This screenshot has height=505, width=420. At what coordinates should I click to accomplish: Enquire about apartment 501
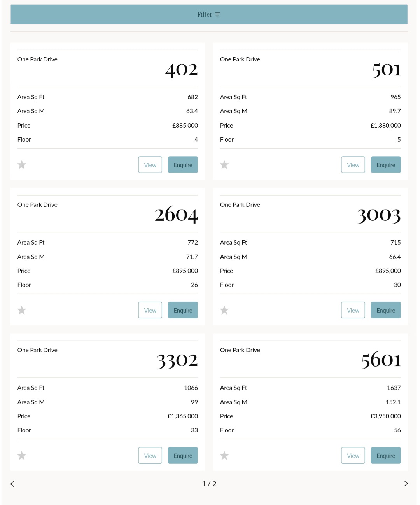click(385, 165)
